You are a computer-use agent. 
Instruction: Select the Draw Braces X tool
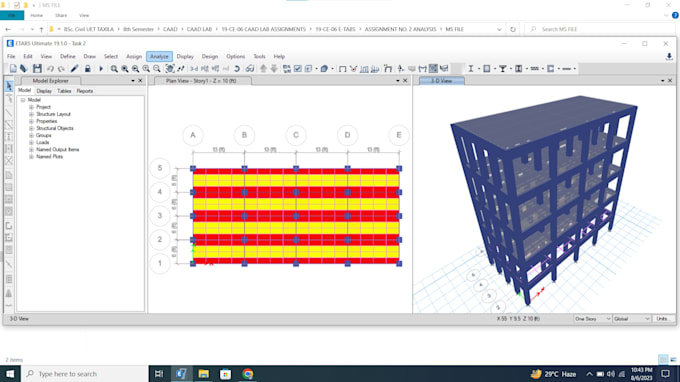click(x=9, y=161)
